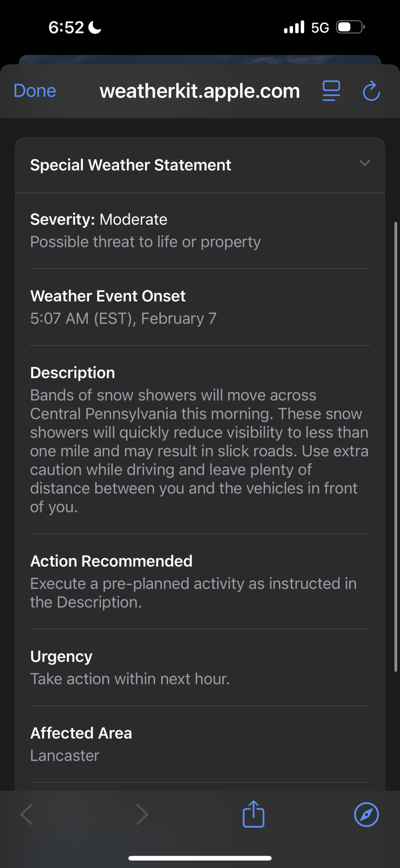The width and height of the screenshot is (400, 868).
Task: Open page in Safari compass icon
Action: click(x=366, y=815)
